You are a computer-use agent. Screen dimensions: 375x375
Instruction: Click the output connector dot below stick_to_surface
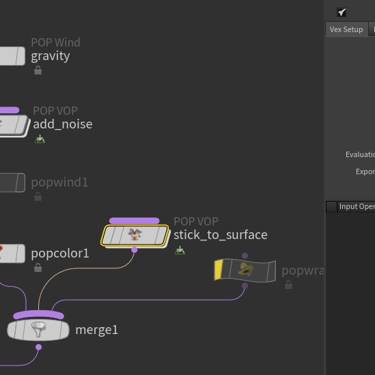134,250
